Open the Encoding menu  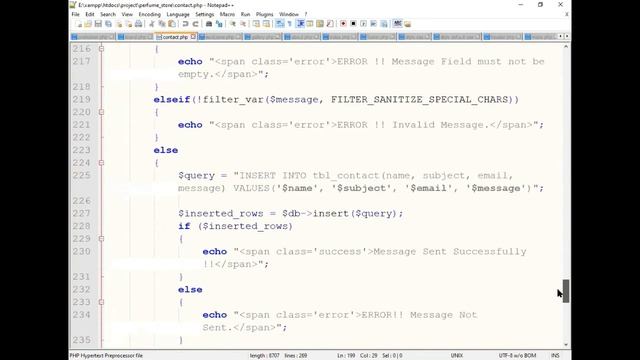[x=149, y=14]
